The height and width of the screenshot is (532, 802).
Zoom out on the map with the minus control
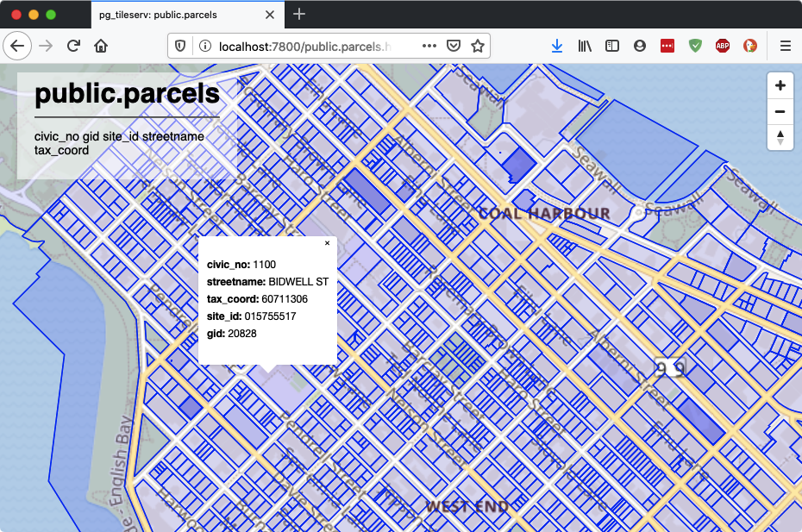point(780,111)
